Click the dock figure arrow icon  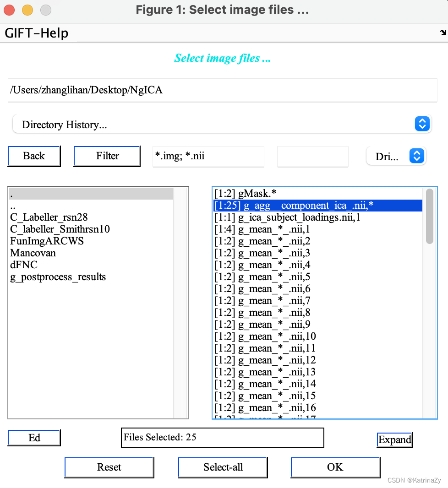pos(442,33)
